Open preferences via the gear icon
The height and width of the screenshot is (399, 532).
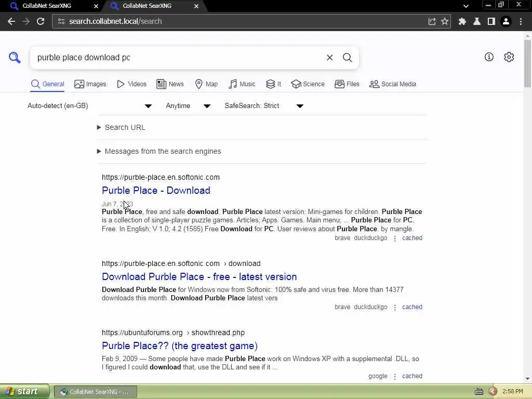(509, 57)
